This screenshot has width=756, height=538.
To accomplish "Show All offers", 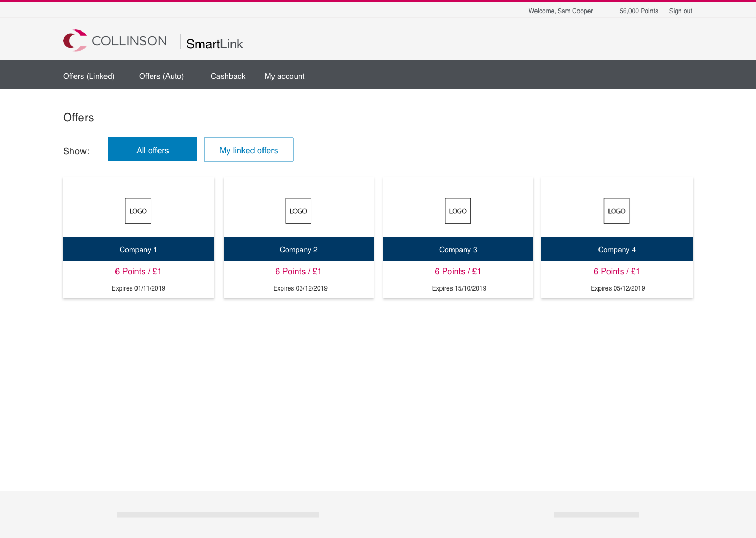I will pos(153,149).
